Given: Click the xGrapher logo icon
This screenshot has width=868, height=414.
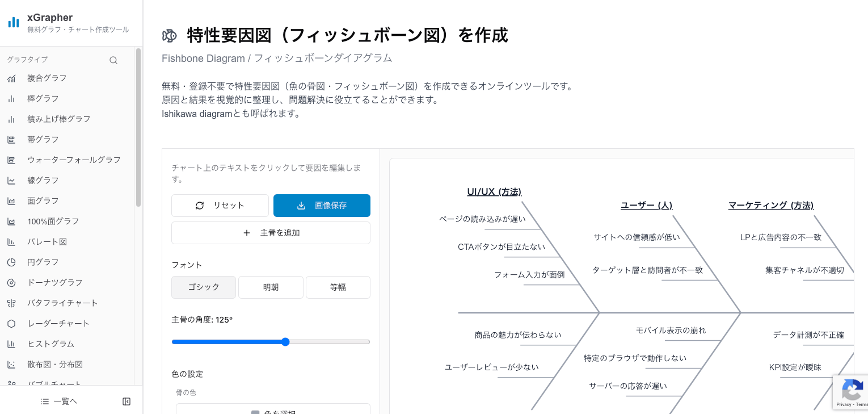Looking at the screenshot, I should click(x=13, y=22).
